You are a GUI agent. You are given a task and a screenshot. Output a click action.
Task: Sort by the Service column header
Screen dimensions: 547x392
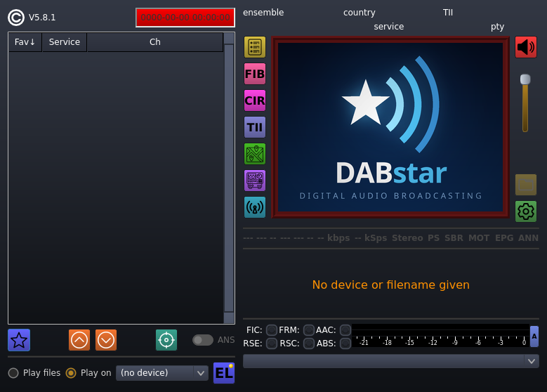[65, 42]
